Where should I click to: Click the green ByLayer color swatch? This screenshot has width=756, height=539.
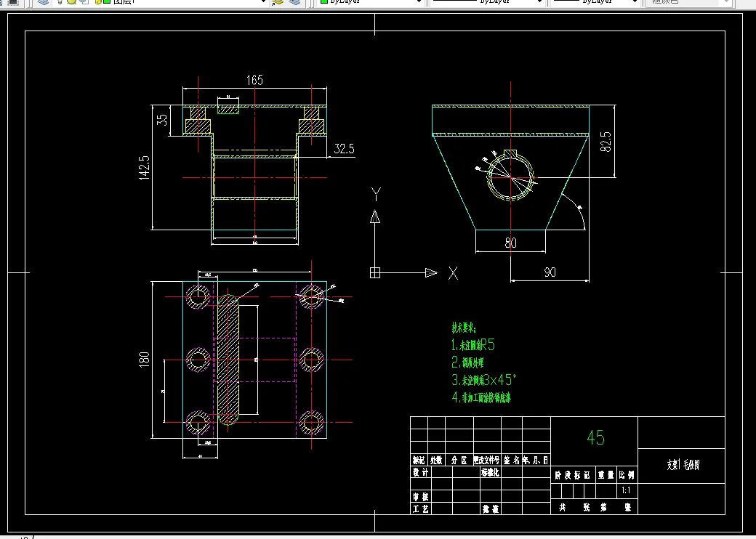[324, 2]
